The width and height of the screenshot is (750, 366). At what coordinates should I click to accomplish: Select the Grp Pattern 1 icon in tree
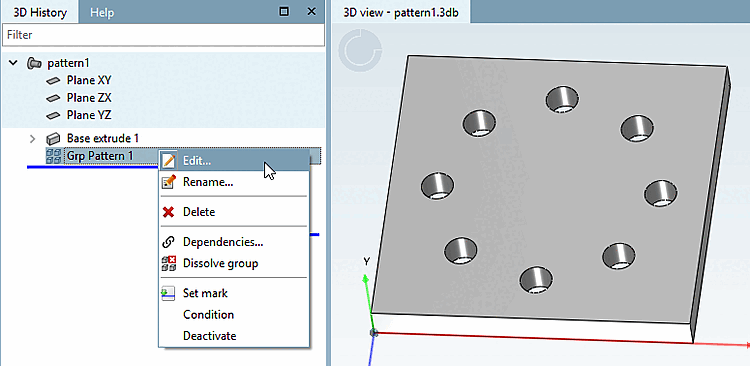[x=53, y=156]
